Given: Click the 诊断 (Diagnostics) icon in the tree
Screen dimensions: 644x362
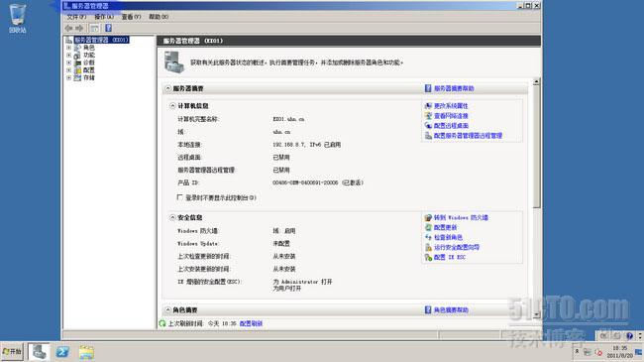Looking at the screenshot, I should point(77,62).
